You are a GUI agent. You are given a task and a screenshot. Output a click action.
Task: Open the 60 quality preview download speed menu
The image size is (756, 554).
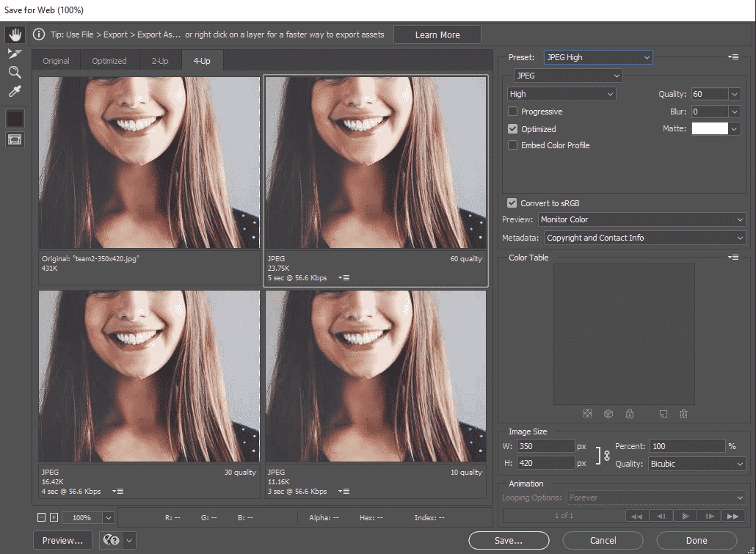pos(344,277)
